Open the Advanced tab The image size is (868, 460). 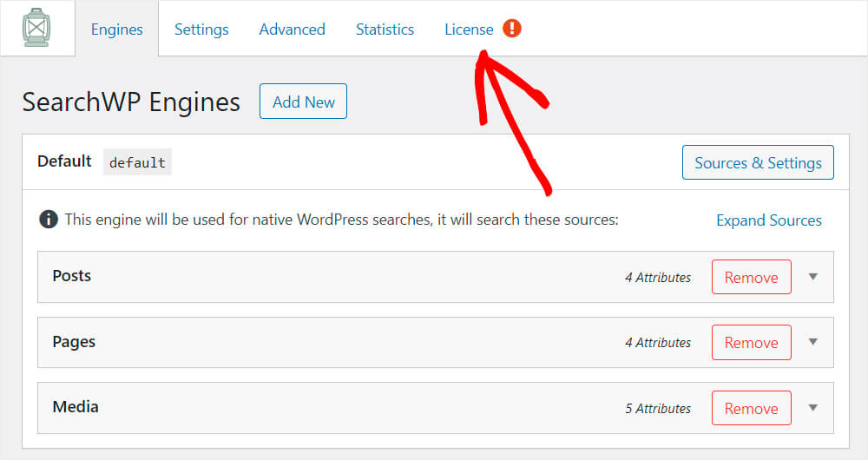pyautogui.click(x=293, y=30)
